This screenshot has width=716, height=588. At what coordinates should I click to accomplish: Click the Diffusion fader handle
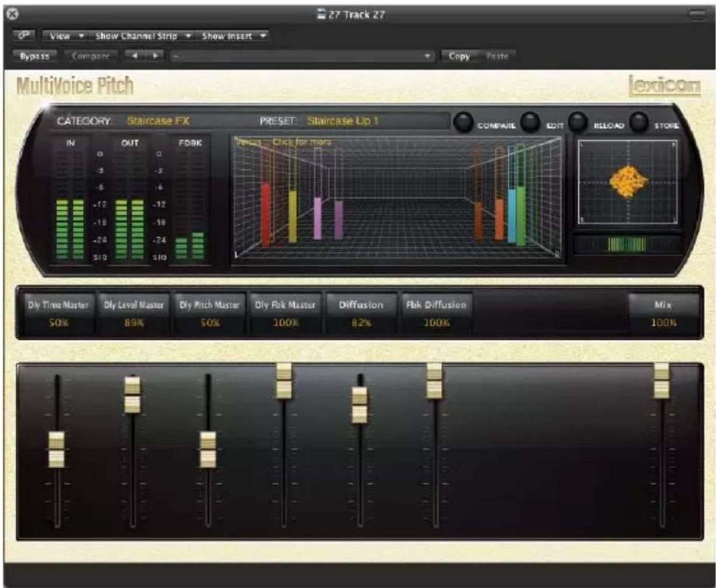point(360,405)
